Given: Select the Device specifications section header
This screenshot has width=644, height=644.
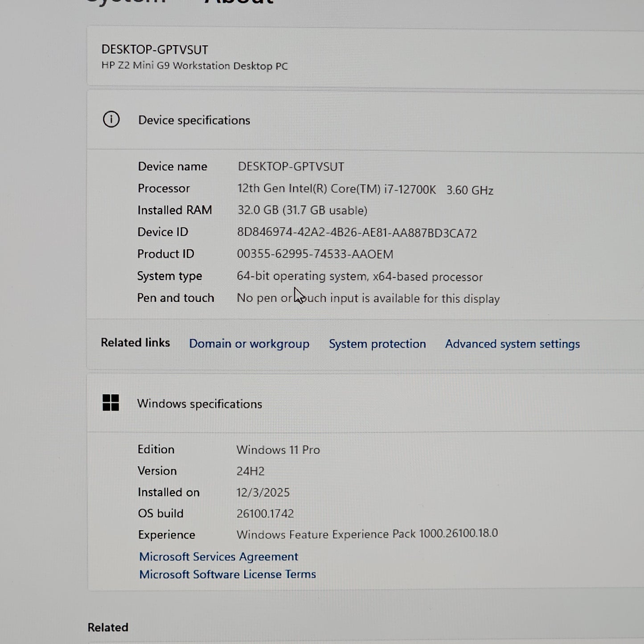Looking at the screenshot, I should (x=194, y=120).
